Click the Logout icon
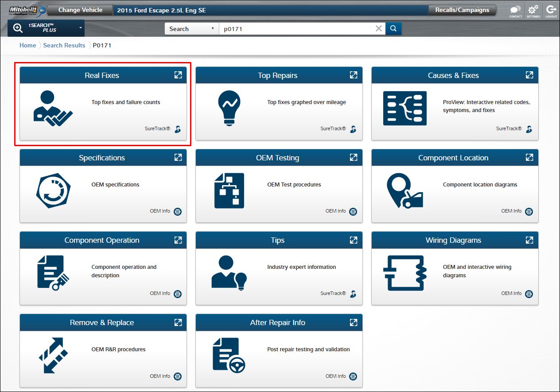The image size is (560, 392). 551,11
